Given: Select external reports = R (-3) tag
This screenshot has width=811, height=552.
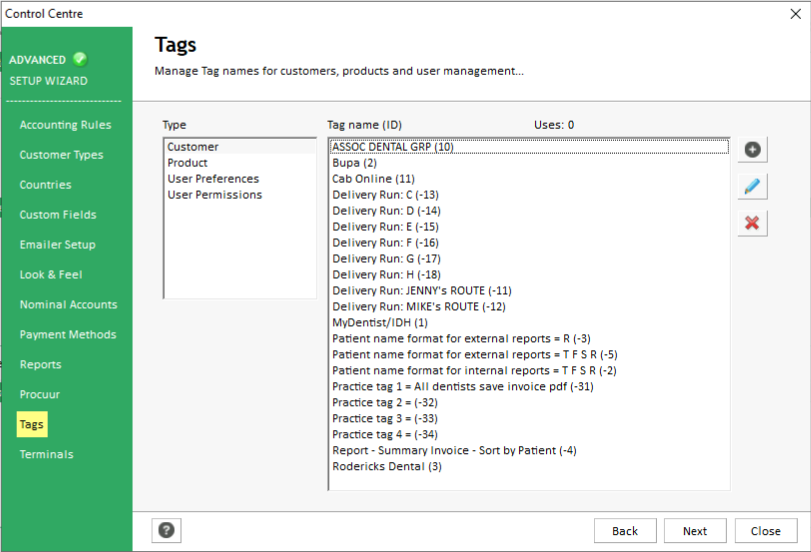Looking at the screenshot, I should pos(529,339).
